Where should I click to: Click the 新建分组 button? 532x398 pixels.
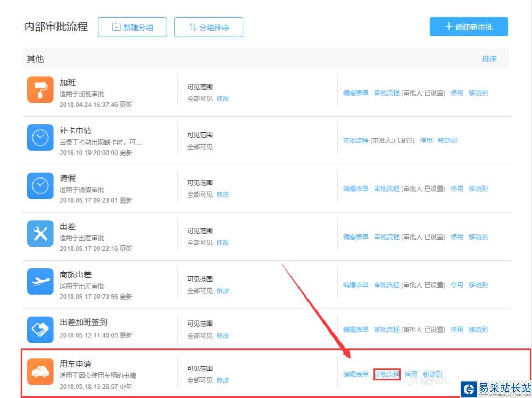pos(132,27)
